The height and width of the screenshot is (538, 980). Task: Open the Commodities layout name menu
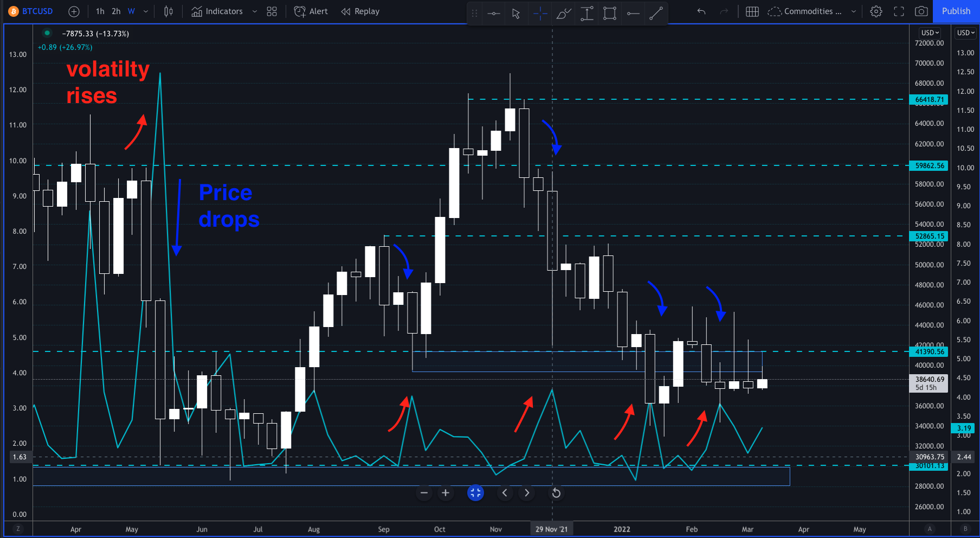(804, 11)
